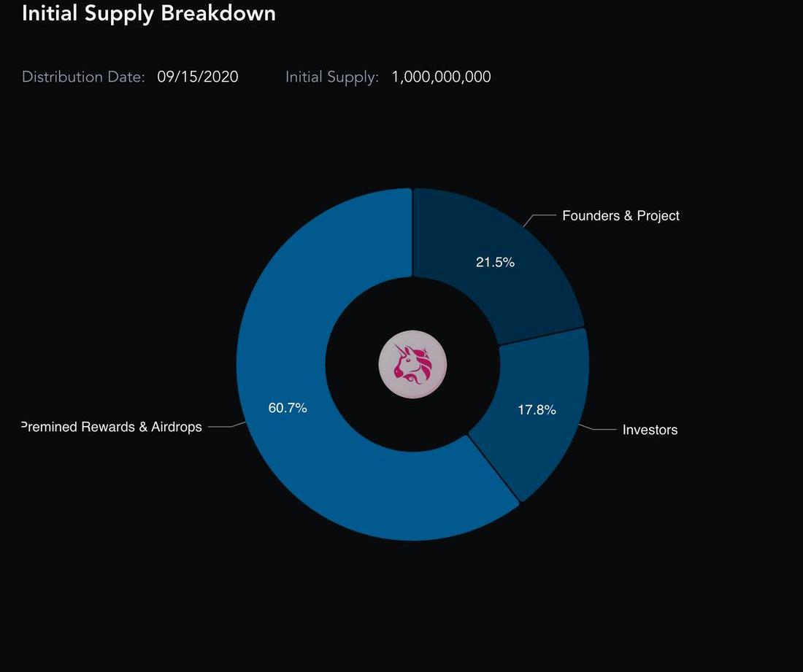Image resolution: width=803 pixels, height=672 pixels.
Task: Click the leader line beside Premined Rewards label
Action: (x=223, y=427)
